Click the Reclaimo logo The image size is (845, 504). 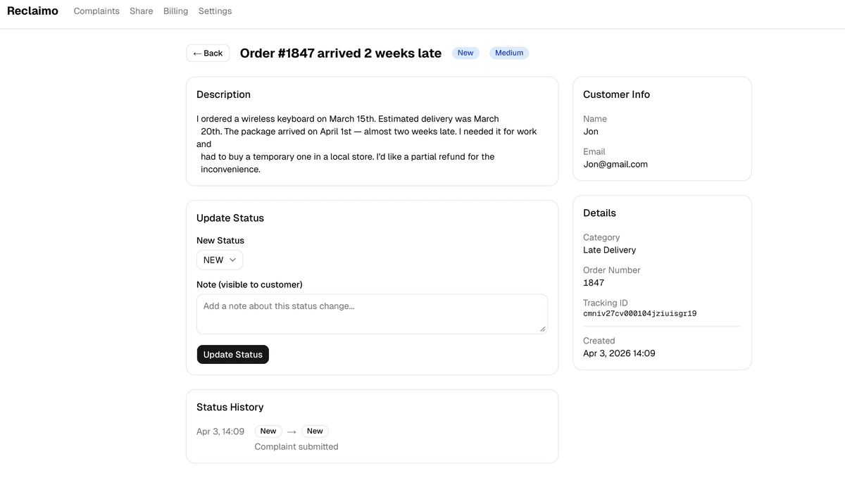[x=32, y=11]
